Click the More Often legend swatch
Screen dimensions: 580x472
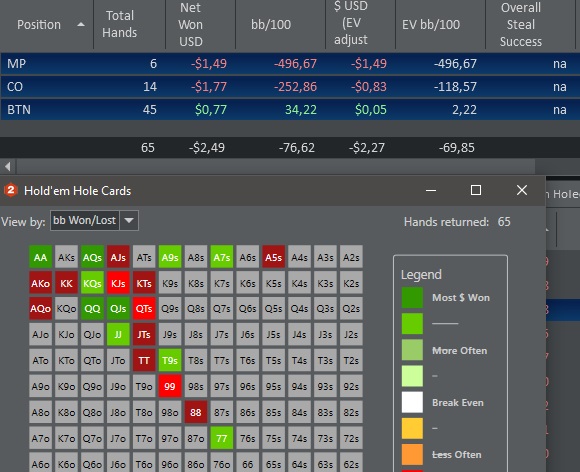pyautogui.click(x=412, y=350)
